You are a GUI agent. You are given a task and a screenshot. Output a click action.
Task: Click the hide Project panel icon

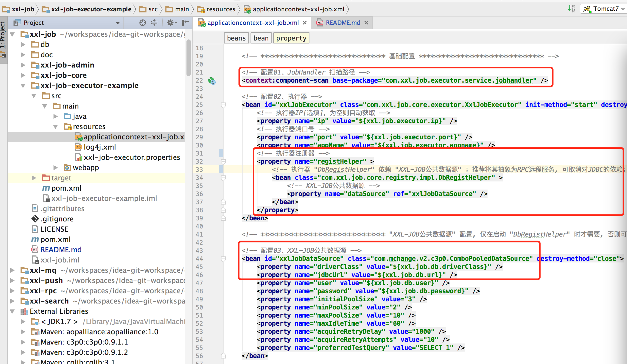tap(185, 23)
